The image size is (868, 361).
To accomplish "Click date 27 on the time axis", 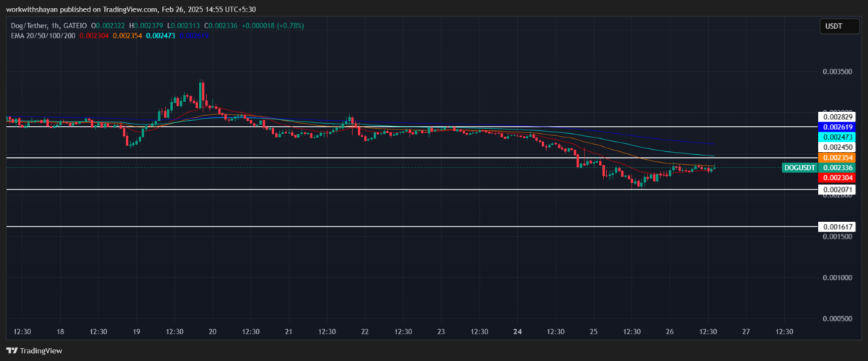I will [746, 332].
